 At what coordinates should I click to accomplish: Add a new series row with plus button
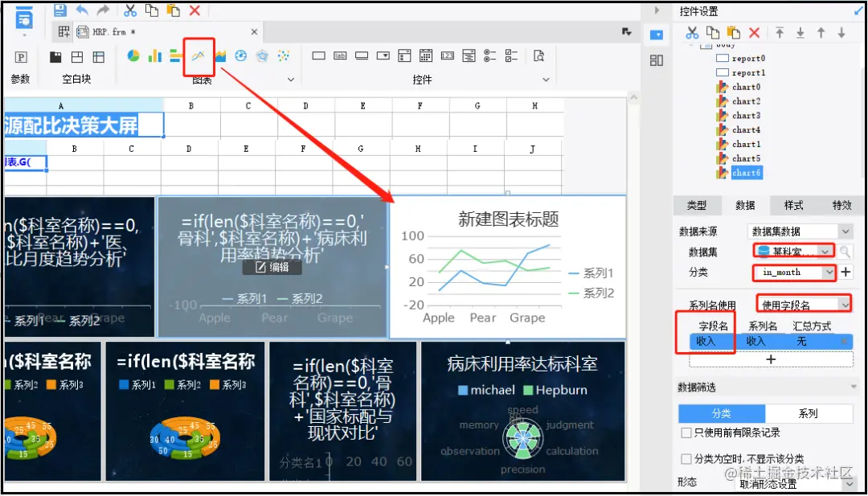pos(771,359)
